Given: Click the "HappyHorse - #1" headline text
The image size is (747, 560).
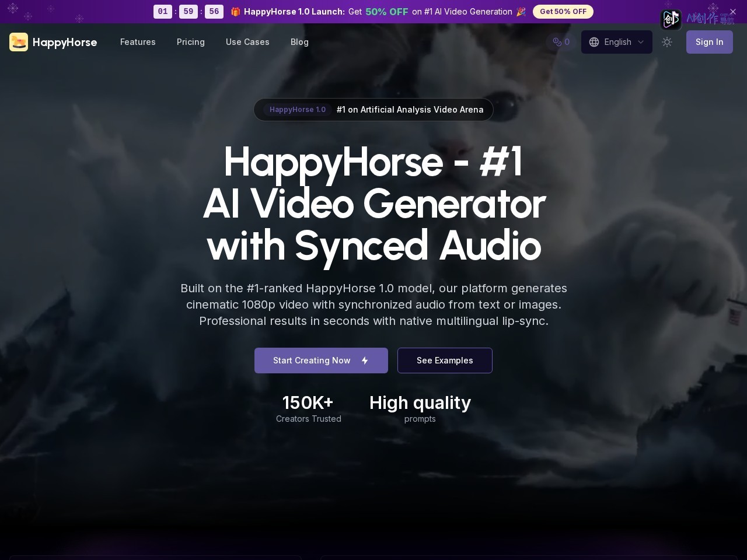Looking at the screenshot, I should [x=373, y=162].
